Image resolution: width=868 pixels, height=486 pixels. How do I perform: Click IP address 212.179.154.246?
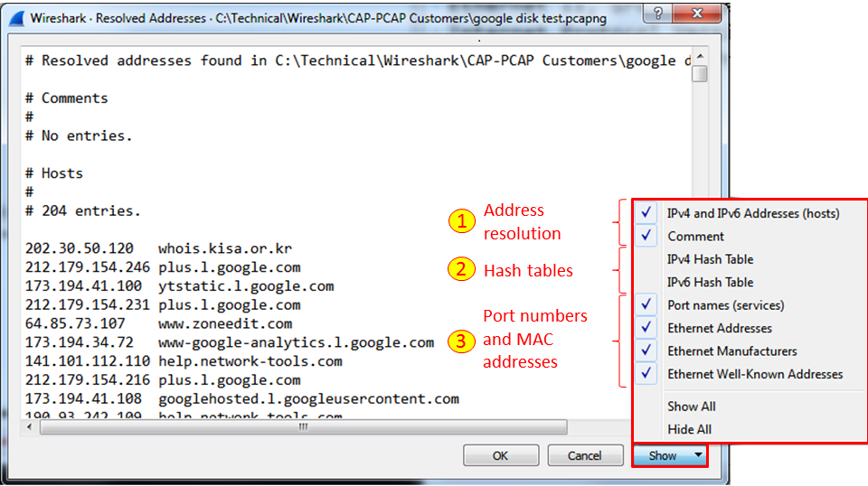[x=88, y=267]
